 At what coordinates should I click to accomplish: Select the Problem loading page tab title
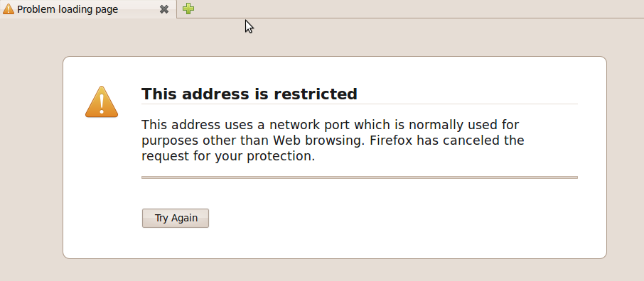[68, 9]
